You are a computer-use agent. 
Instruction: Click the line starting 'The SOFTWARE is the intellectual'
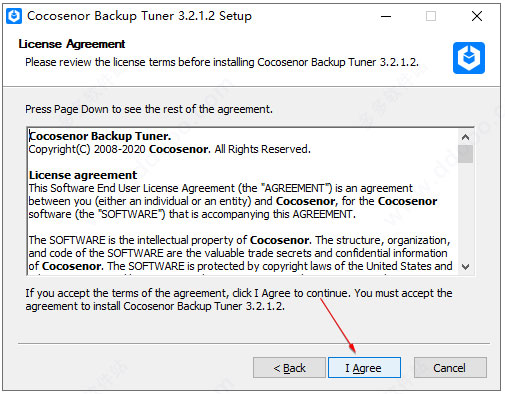239,240
